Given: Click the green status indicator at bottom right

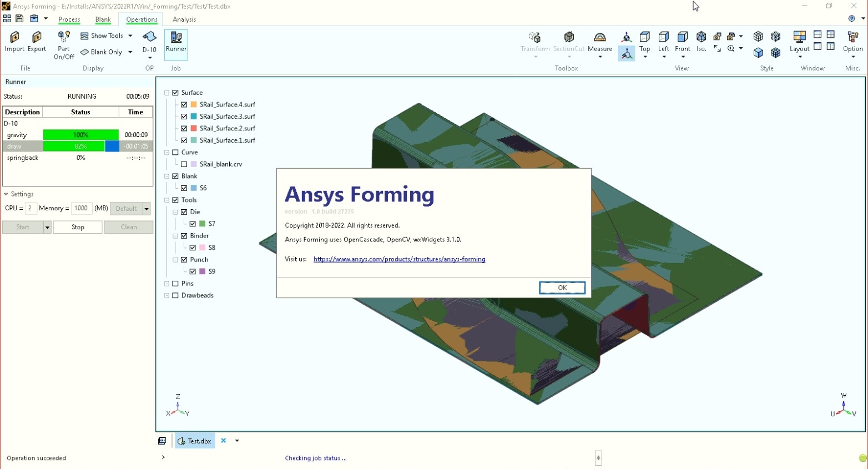Looking at the screenshot, I should click(x=862, y=458).
